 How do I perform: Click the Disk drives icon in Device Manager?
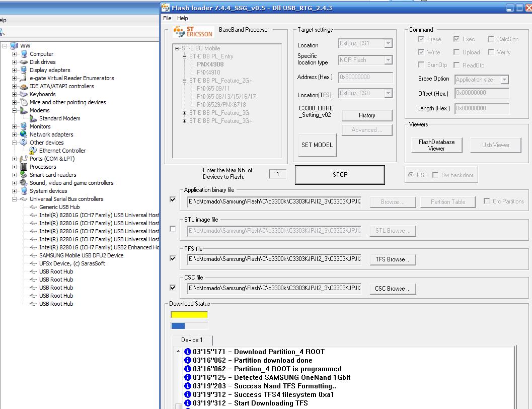coord(24,62)
